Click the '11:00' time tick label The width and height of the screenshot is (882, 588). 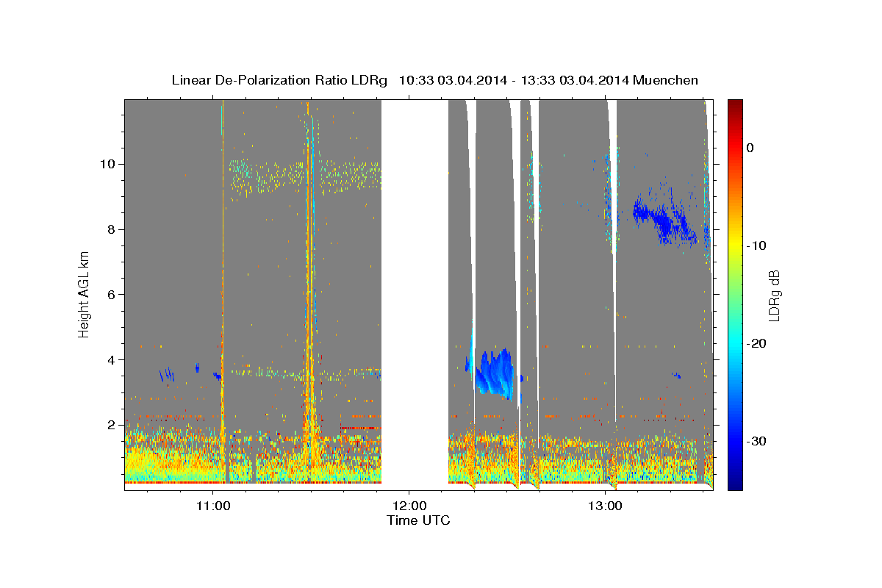[x=213, y=506]
